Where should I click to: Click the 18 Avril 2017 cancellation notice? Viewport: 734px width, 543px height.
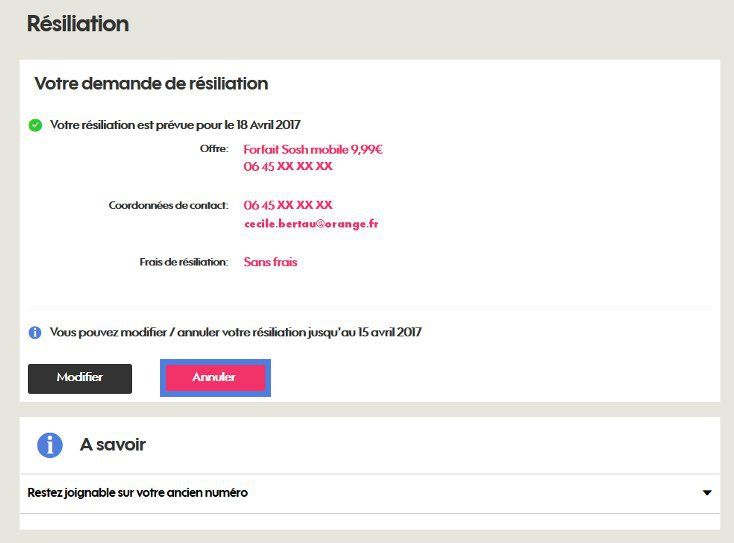click(x=175, y=125)
